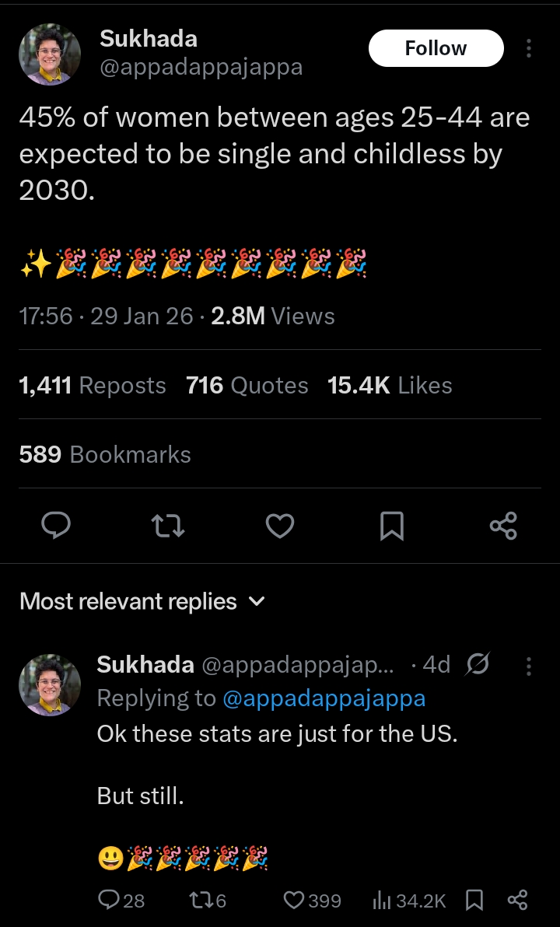
Task: Show the 15.4K Likes list
Action: [x=390, y=385]
